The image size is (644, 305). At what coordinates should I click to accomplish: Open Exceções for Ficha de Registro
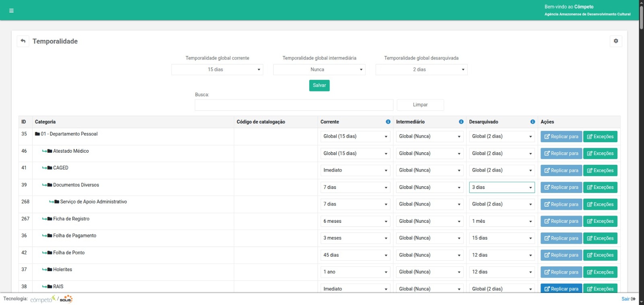600,221
